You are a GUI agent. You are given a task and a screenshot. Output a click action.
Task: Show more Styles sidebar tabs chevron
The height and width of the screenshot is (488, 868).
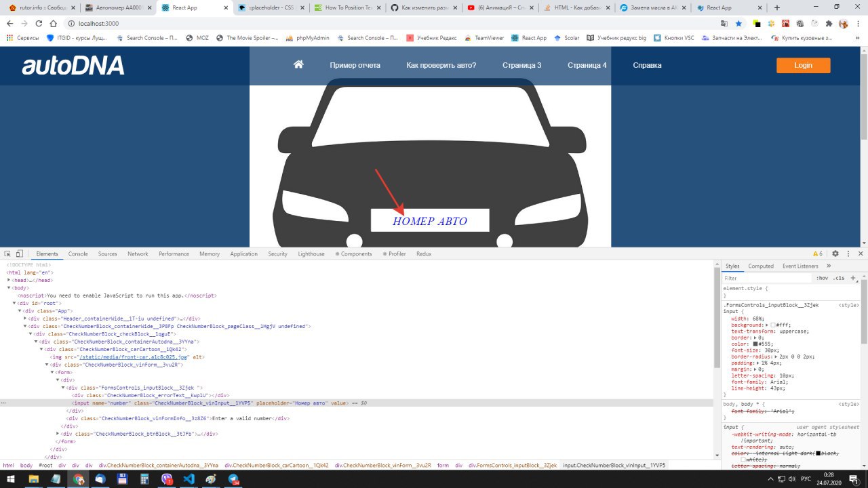(829, 266)
